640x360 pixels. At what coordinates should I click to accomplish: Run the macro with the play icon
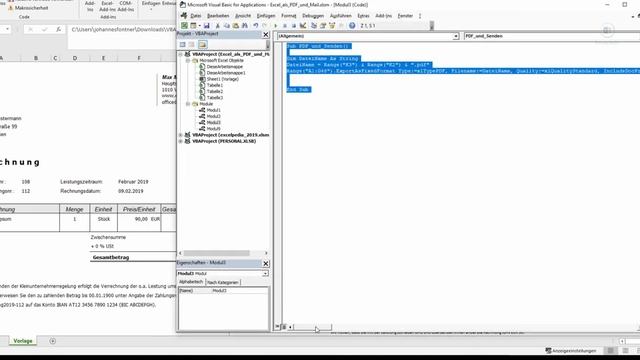tap(276, 26)
